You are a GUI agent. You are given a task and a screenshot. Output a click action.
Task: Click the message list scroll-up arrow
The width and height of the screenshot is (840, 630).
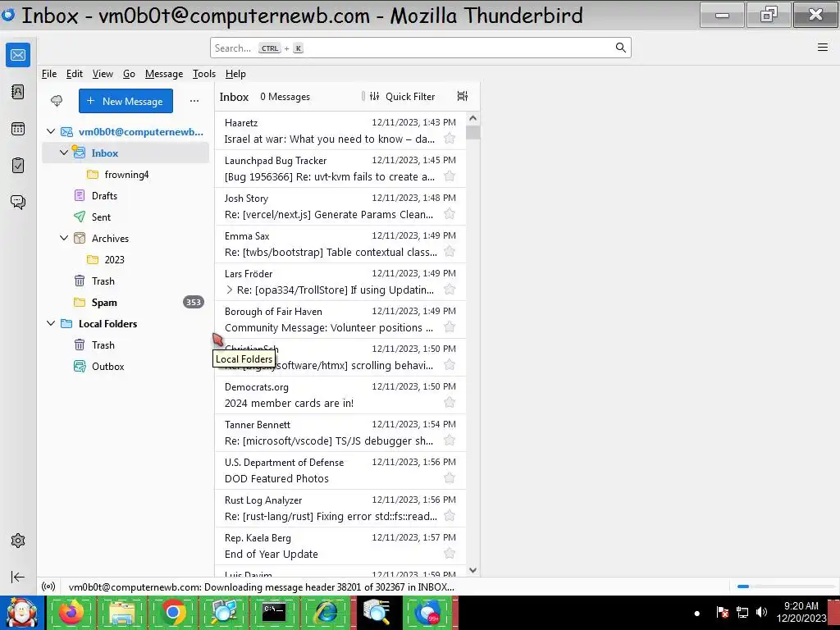pyautogui.click(x=472, y=118)
